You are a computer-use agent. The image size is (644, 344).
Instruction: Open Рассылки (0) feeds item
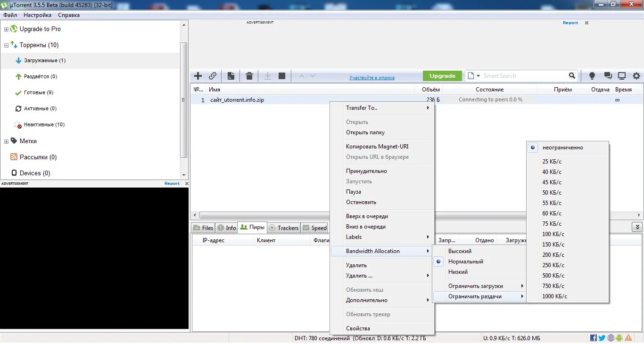pos(38,157)
